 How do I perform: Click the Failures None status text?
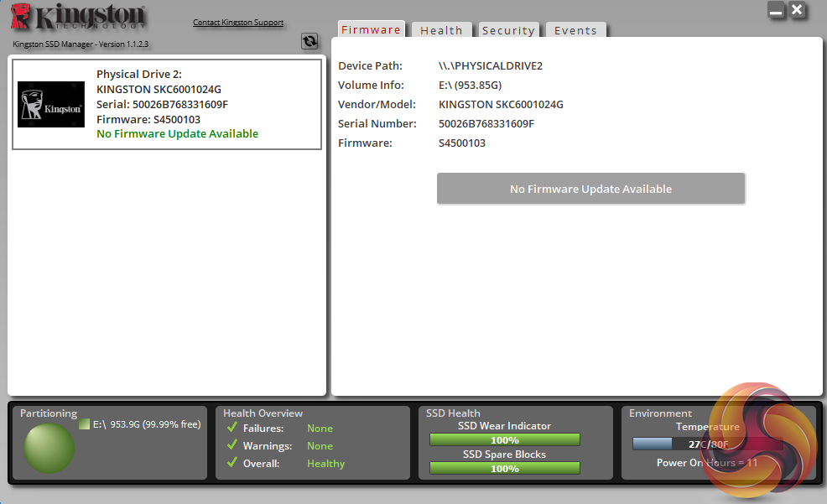(x=320, y=428)
